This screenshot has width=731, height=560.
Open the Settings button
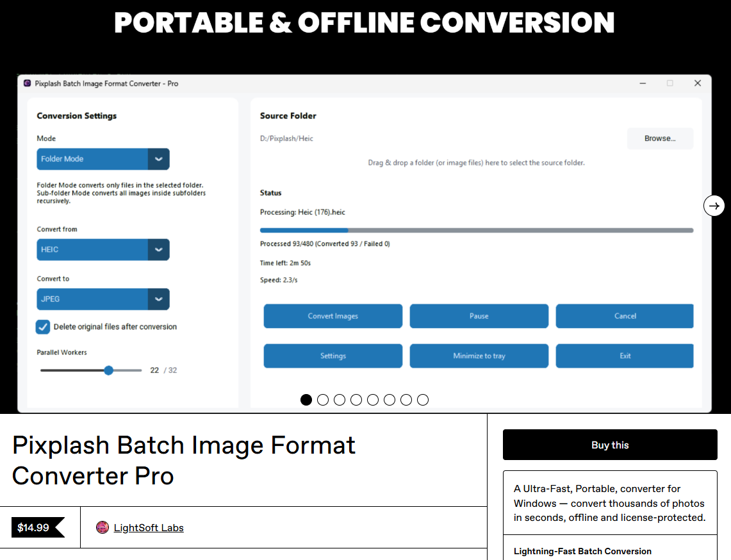pyautogui.click(x=333, y=356)
